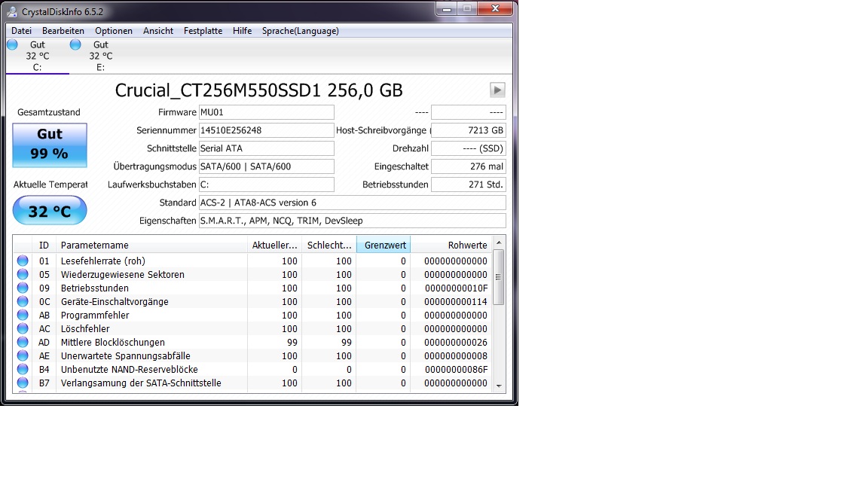Click status orb of Unerwartete Spannungsabfälle row

coord(23,355)
